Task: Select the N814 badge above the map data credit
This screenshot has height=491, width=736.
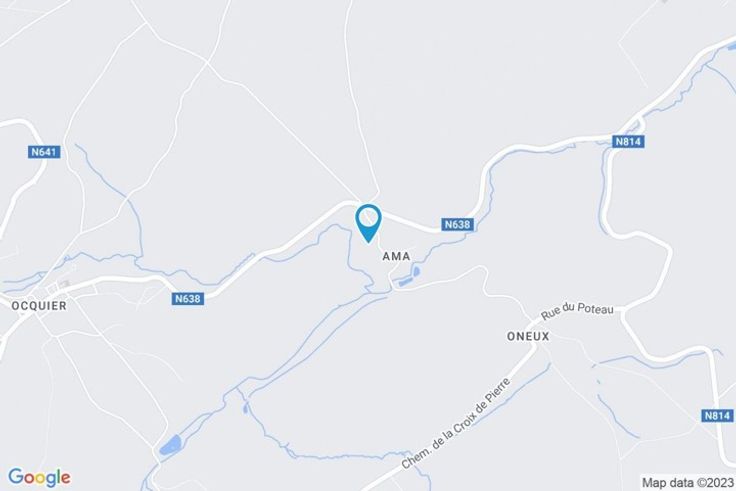Action: (x=717, y=415)
